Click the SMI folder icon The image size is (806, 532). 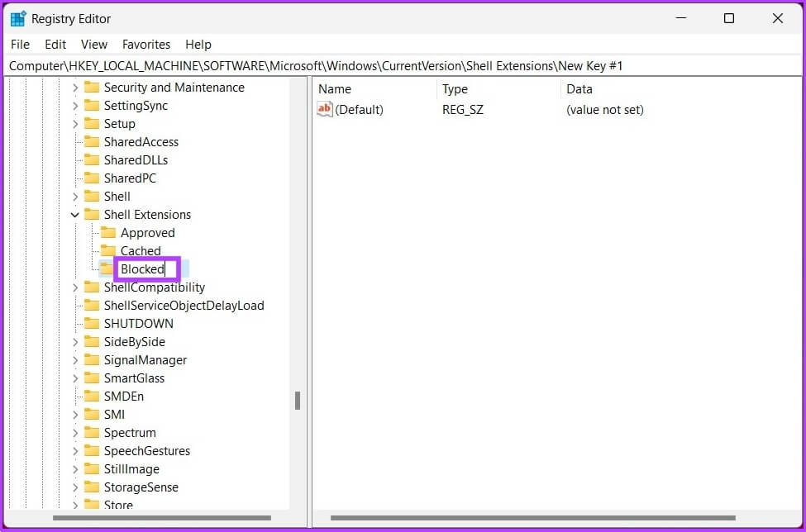click(x=92, y=415)
